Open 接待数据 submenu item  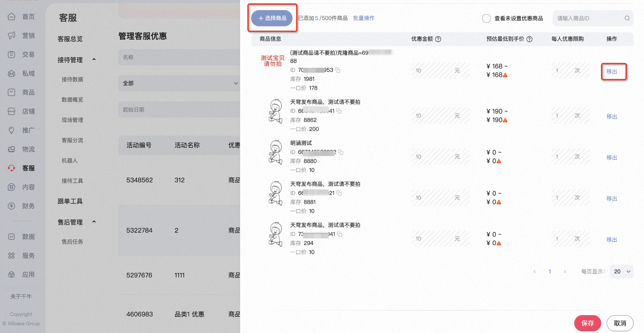[72, 80]
